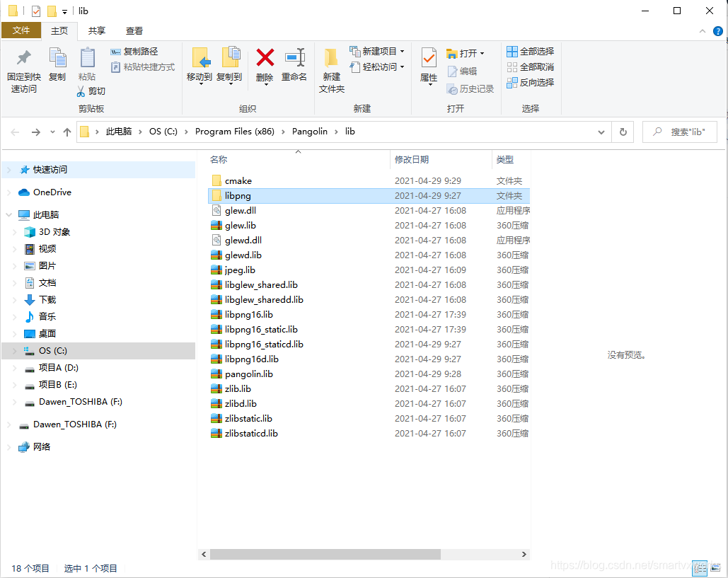Screen dimensions: 728x578
Task: Open the address bar history dropdown
Action: [601, 132]
